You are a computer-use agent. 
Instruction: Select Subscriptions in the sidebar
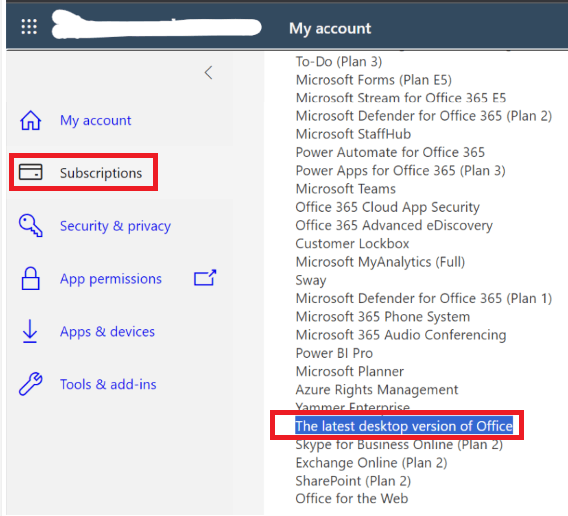(101, 173)
